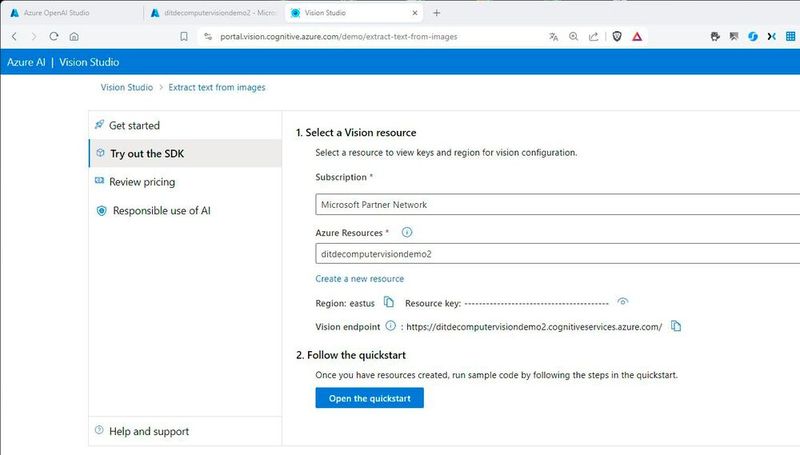Click the browser address bar URL

coord(339,37)
